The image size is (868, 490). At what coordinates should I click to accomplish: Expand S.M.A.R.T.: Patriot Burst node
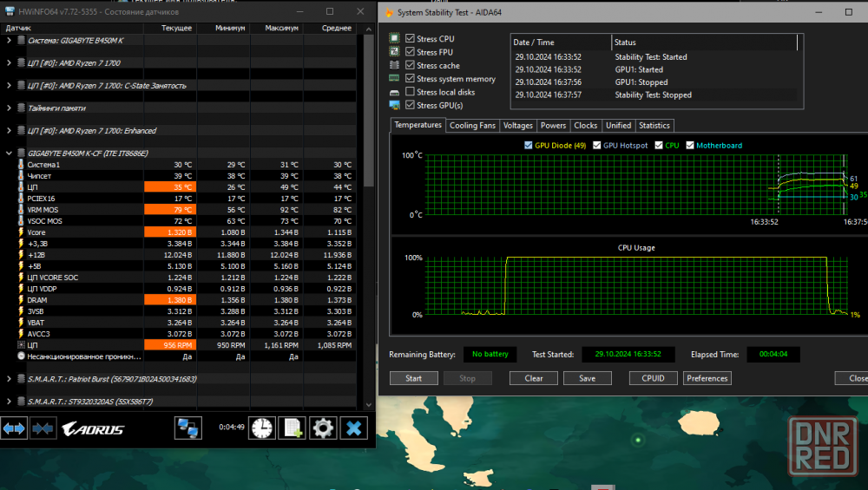[x=9, y=379]
